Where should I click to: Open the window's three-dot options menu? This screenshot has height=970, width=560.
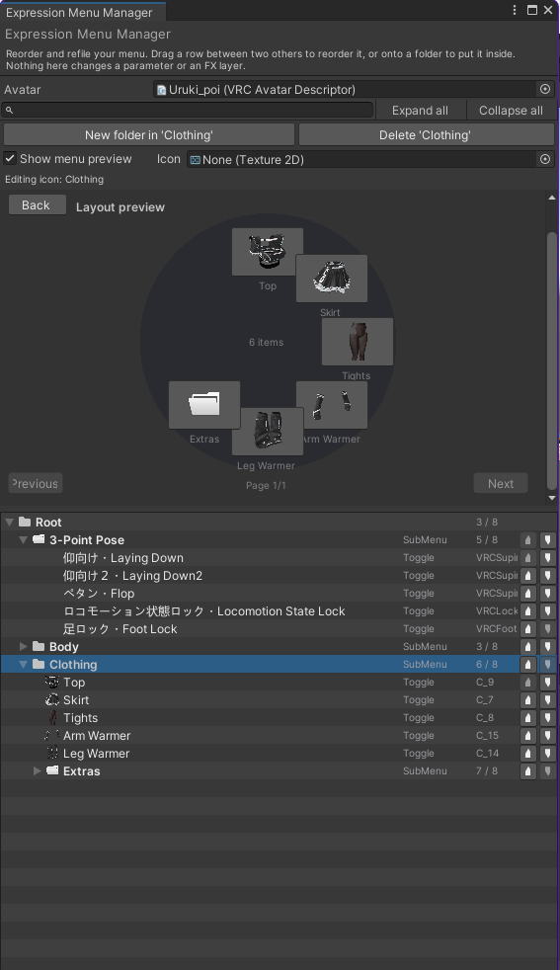(x=515, y=10)
